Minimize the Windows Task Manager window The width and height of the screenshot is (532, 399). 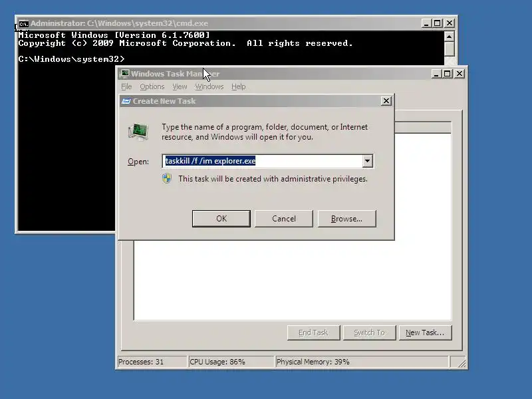pyautogui.click(x=436, y=74)
